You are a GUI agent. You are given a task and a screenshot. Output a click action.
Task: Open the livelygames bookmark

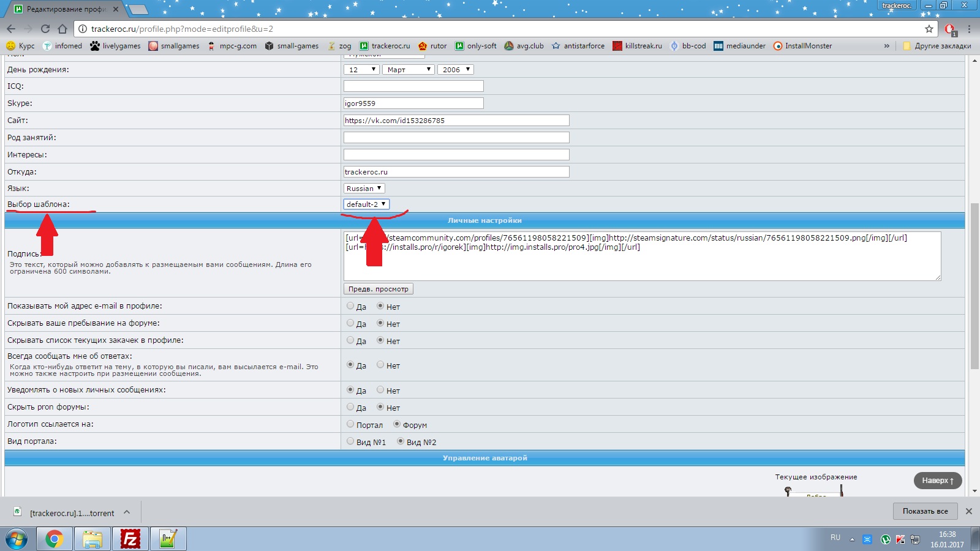[x=115, y=46]
